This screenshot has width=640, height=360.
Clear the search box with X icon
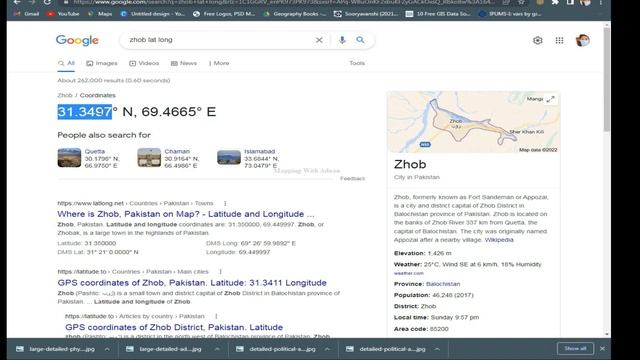click(x=319, y=40)
